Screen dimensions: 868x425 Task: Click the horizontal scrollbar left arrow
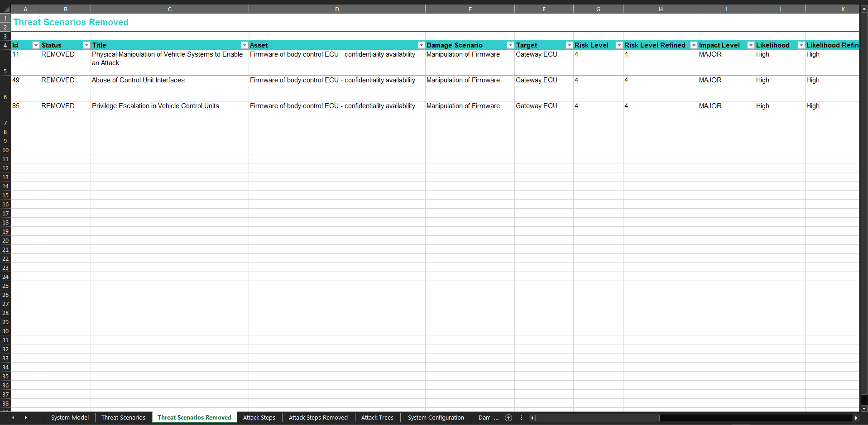(x=532, y=418)
